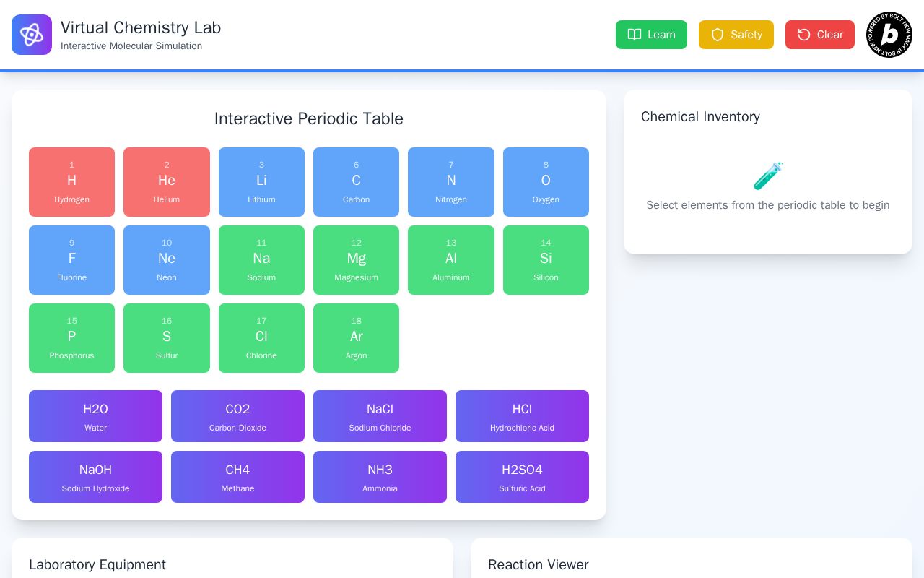Select the CH4 Methane compound
Viewport: 924px width, 578px height.
pyautogui.click(x=237, y=477)
